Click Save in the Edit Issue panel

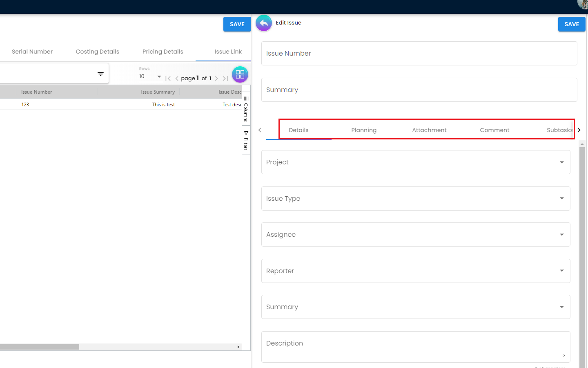[571, 24]
